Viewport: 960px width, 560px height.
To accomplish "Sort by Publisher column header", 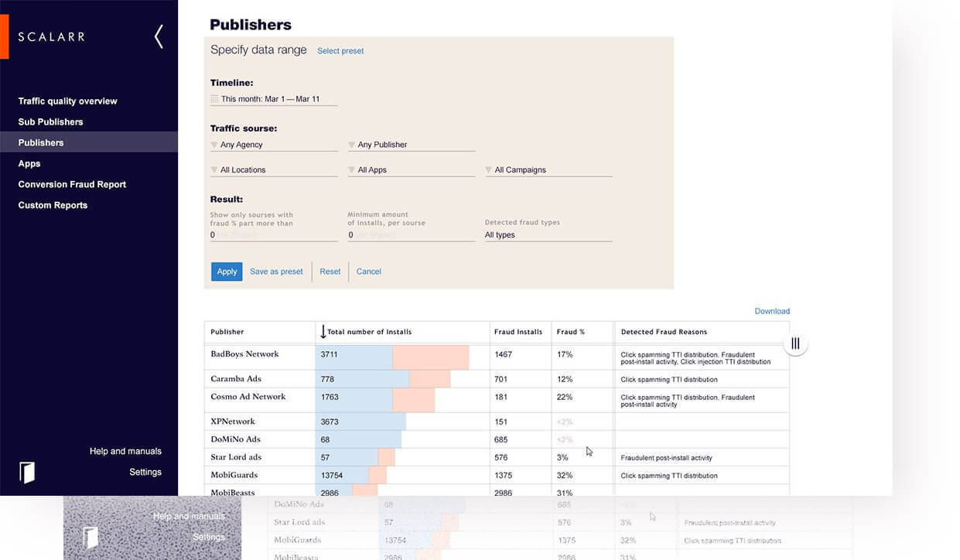I will 227,332.
